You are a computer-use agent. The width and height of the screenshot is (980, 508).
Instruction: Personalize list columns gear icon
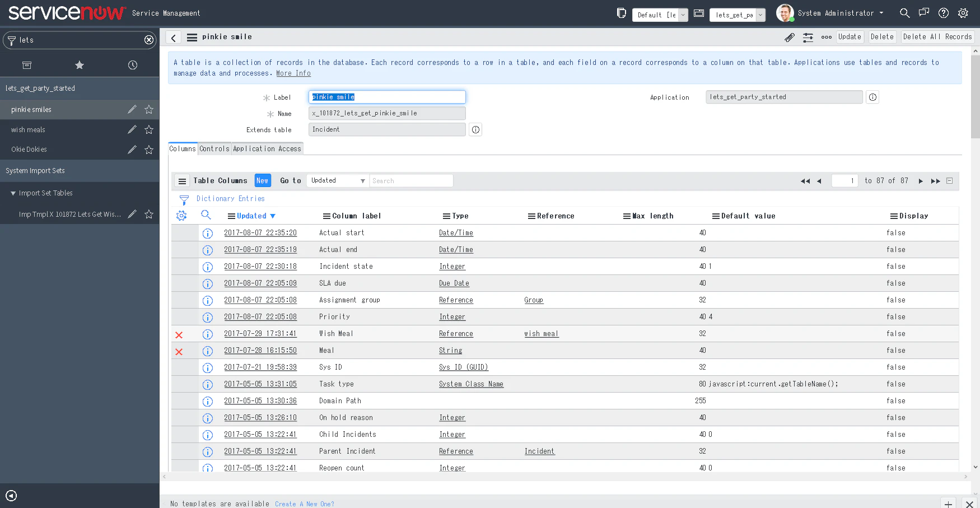tap(181, 216)
